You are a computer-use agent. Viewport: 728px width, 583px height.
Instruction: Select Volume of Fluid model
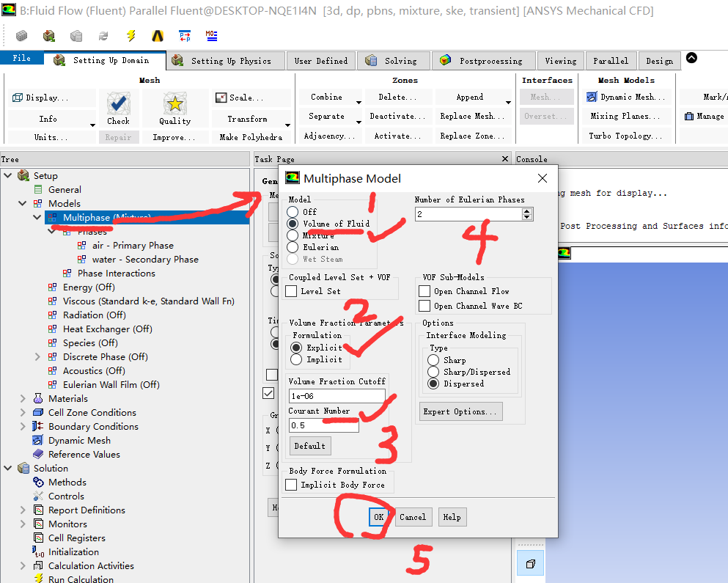click(x=293, y=224)
